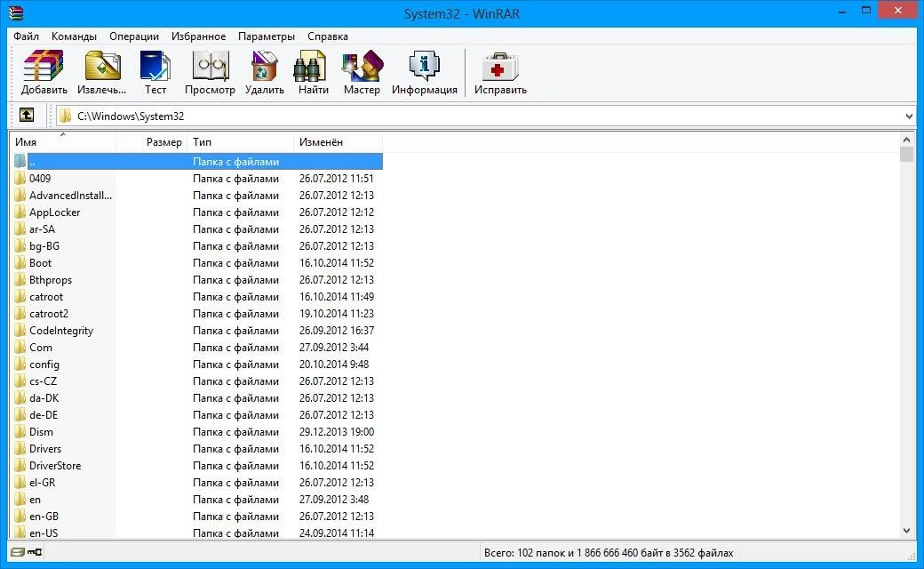Viewport: 924px width, 569px height.
Task: Open the Найти (Find) binoculars tool
Action: click(x=313, y=72)
